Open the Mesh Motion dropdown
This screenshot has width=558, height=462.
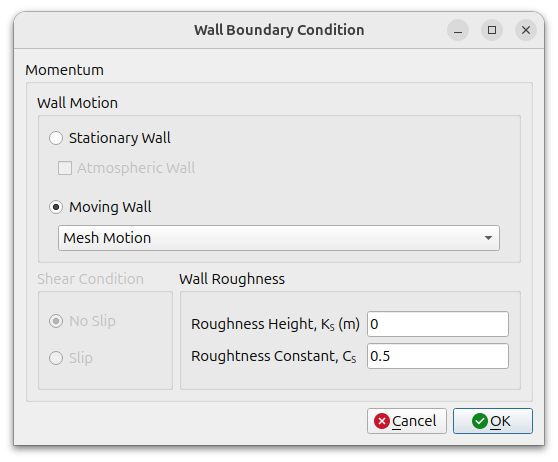[279, 238]
